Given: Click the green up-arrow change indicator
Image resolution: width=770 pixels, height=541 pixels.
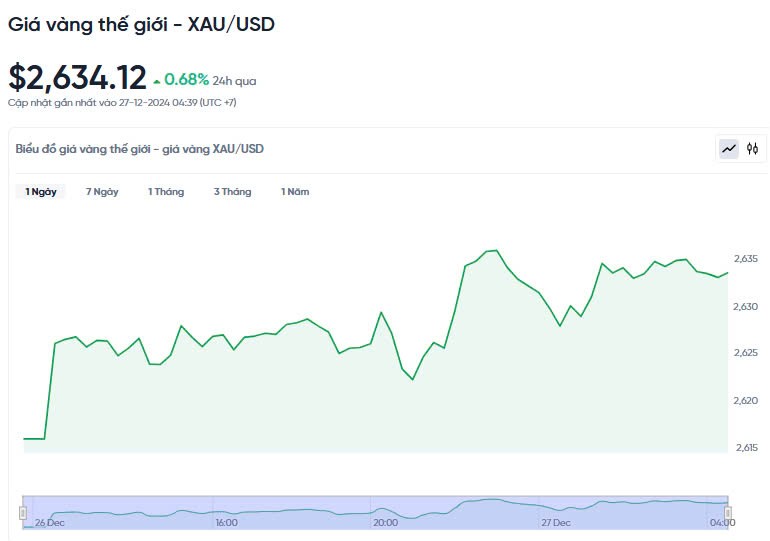Looking at the screenshot, I should [157, 81].
